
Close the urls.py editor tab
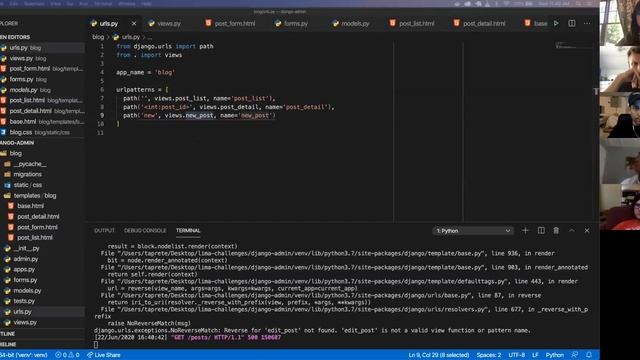click(x=134, y=24)
